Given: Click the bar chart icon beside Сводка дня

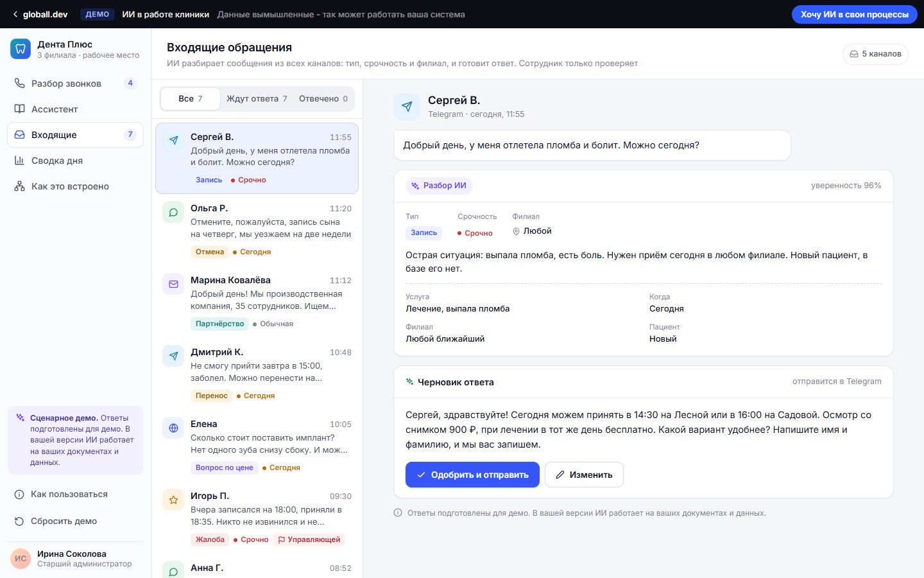Looking at the screenshot, I should click(20, 161).
